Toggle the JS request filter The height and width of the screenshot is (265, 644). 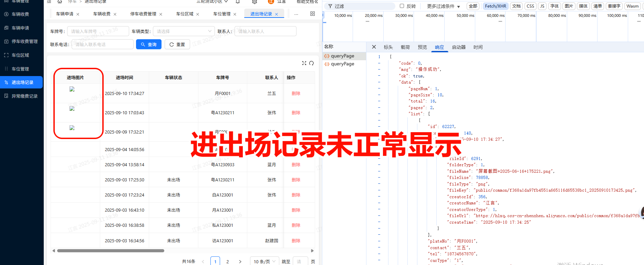(542, 6)
